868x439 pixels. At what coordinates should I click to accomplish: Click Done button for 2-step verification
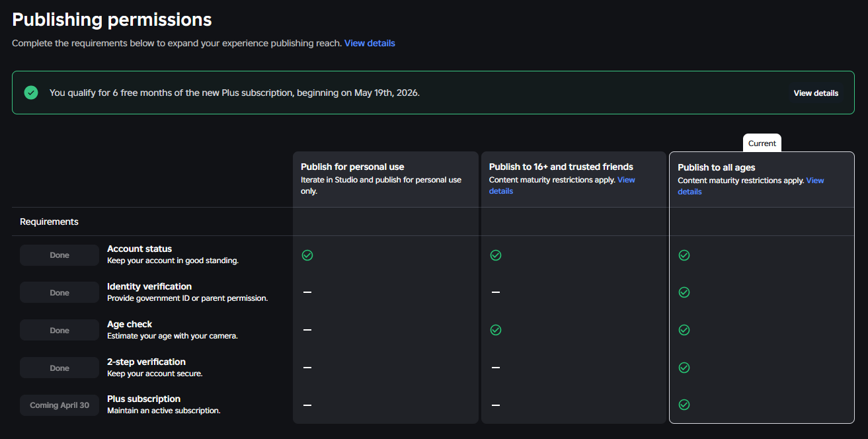[x=59, y=368]
